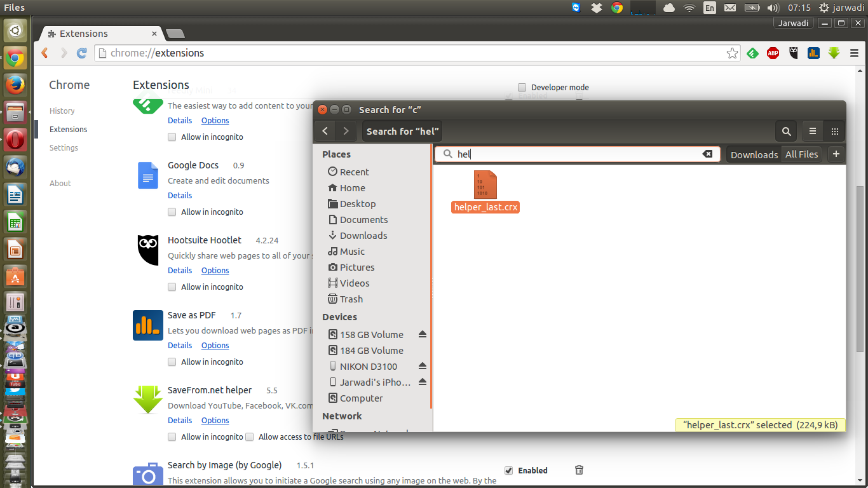Viewport: 868px width, 488px height.
Task: Enable Developer mode checkbox
Action: tap(522, 88)
